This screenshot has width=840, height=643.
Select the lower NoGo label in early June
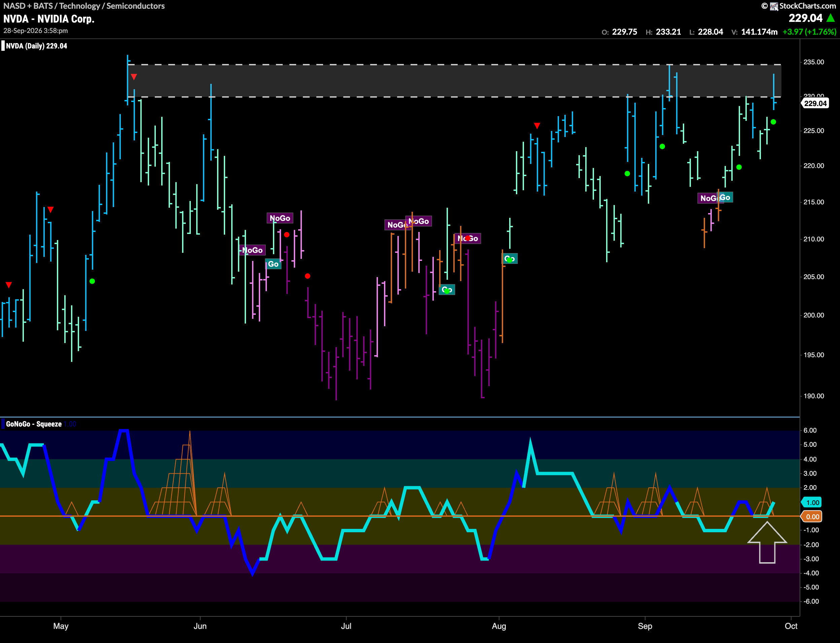pos(252,250)
